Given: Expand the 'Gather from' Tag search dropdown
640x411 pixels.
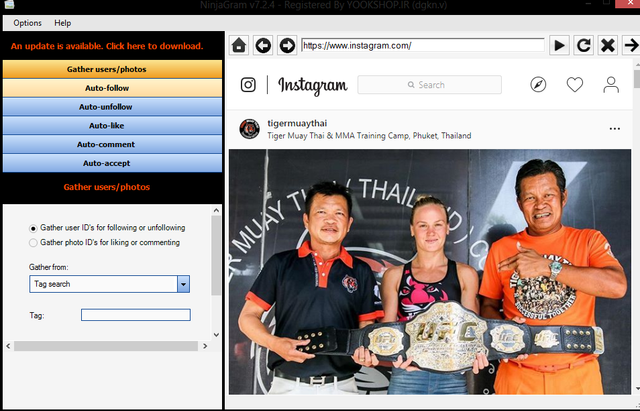Looking at the screenshot, I should pyautogui.click(x=184, y=284).
